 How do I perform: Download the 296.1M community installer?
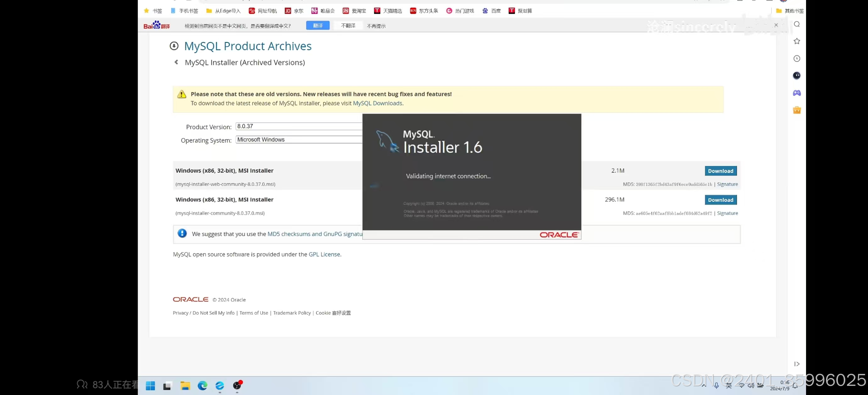pos(721,200)
